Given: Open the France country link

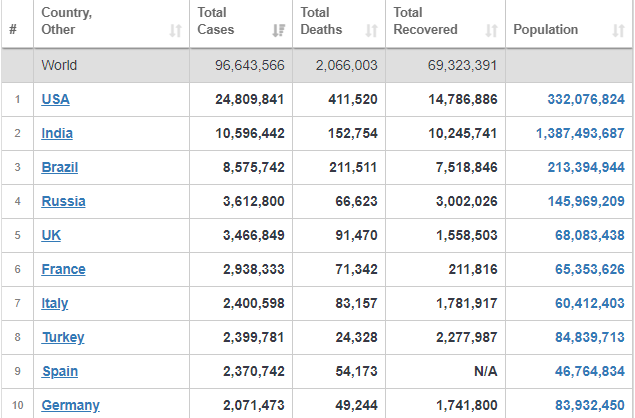Looking at the screenshot, I should coord(63,269).
